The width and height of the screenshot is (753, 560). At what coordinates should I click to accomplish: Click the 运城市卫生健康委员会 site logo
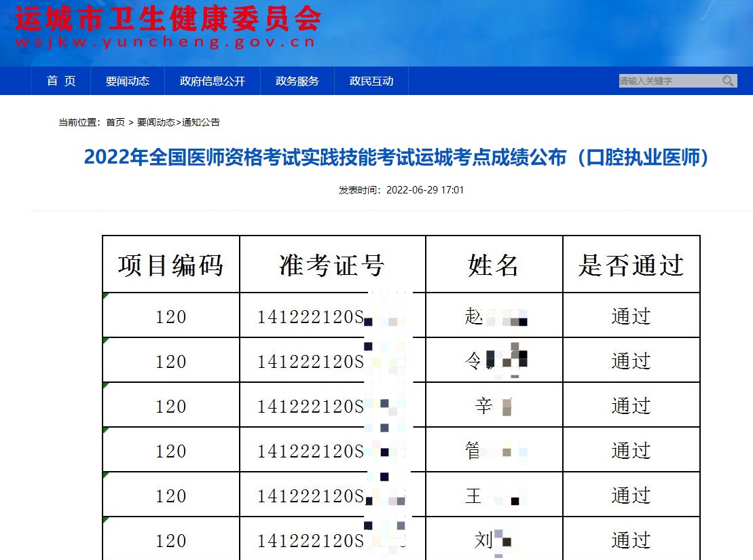(168, 19)
